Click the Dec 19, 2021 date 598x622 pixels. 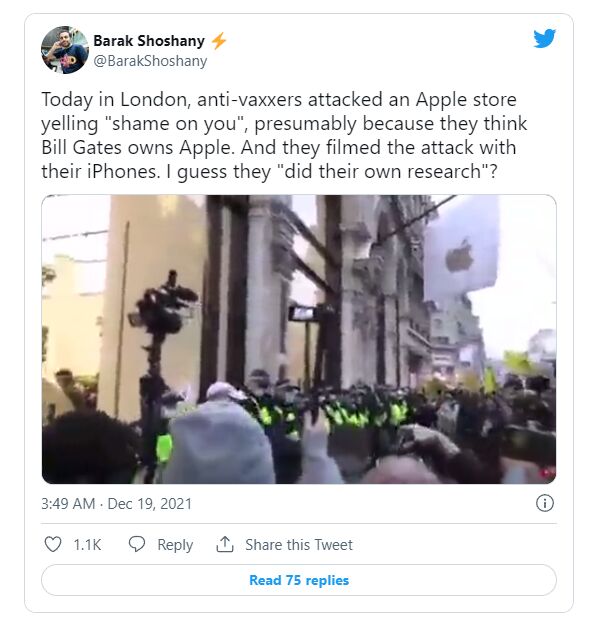[150, 503]
